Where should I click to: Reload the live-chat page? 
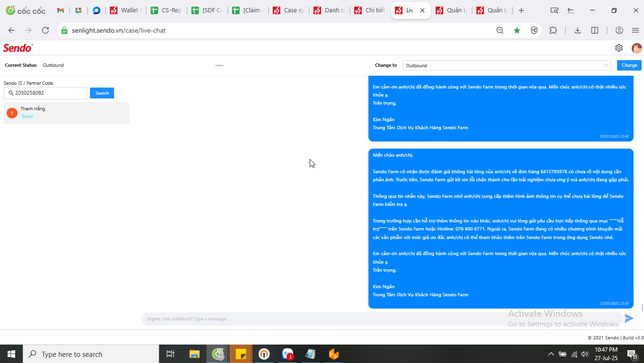coord(45,30)
